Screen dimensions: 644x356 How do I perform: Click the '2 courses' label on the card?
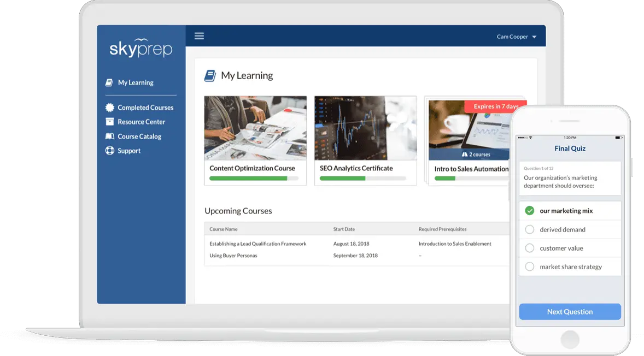(x=479, y=155)
